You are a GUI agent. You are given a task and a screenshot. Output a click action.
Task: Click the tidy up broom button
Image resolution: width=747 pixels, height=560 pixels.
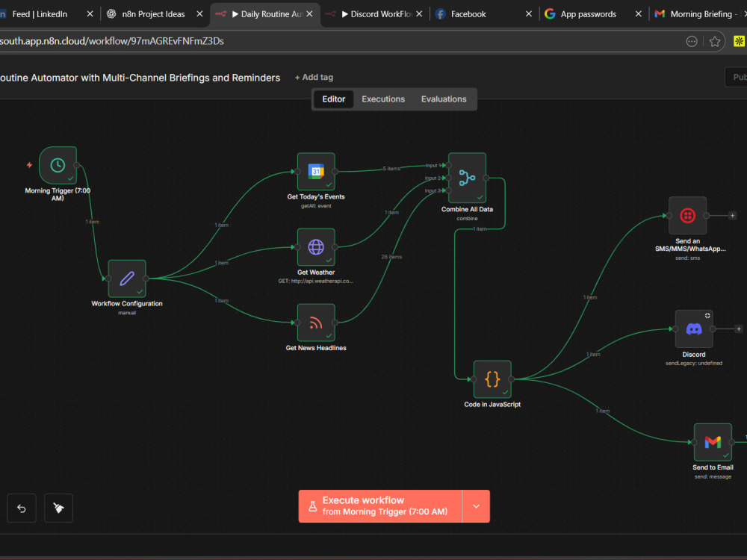(58, 508)
